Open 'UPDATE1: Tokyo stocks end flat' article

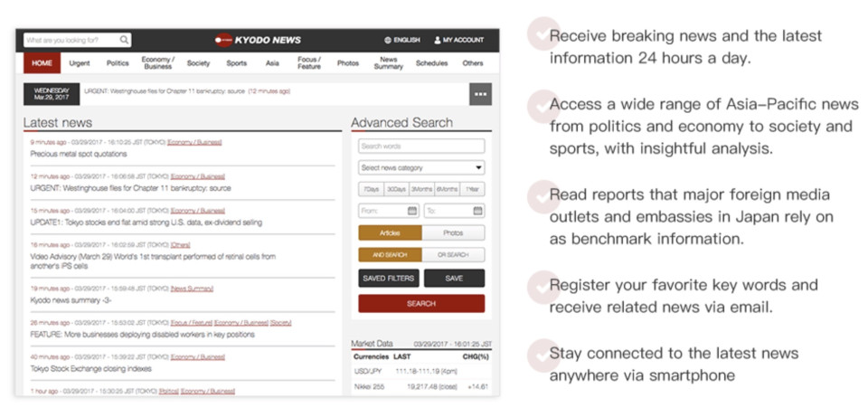[146, 223]
